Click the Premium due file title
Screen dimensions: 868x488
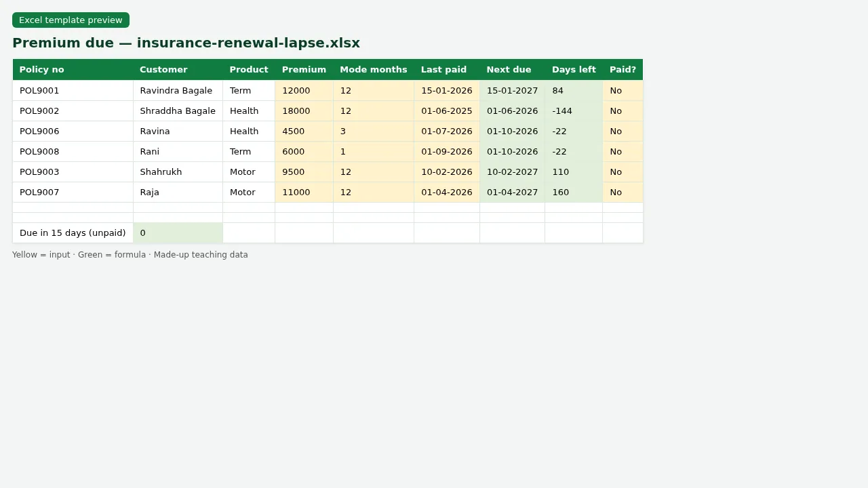coord(186,43)
